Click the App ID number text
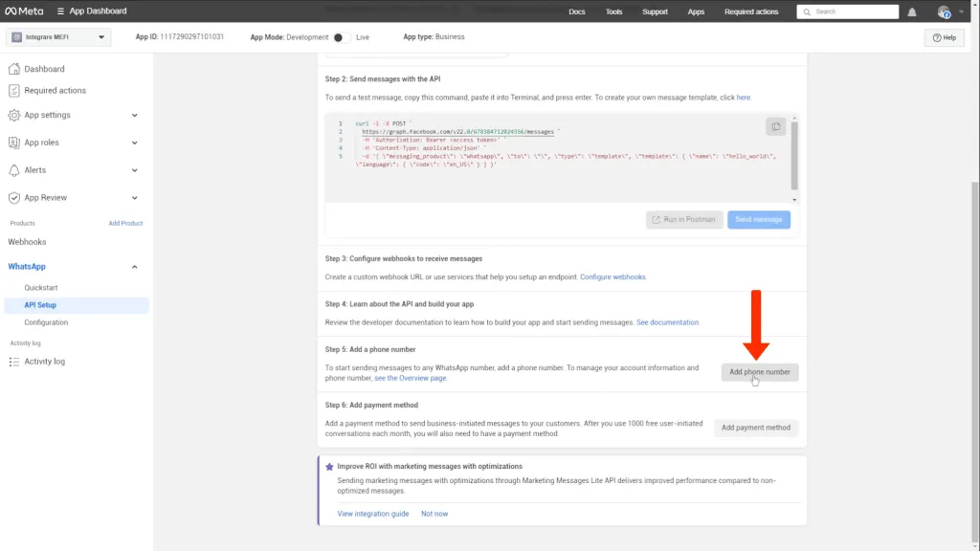The height and width of the screenshot is (551, 980). pyautogui.click(x=191, y=37)
